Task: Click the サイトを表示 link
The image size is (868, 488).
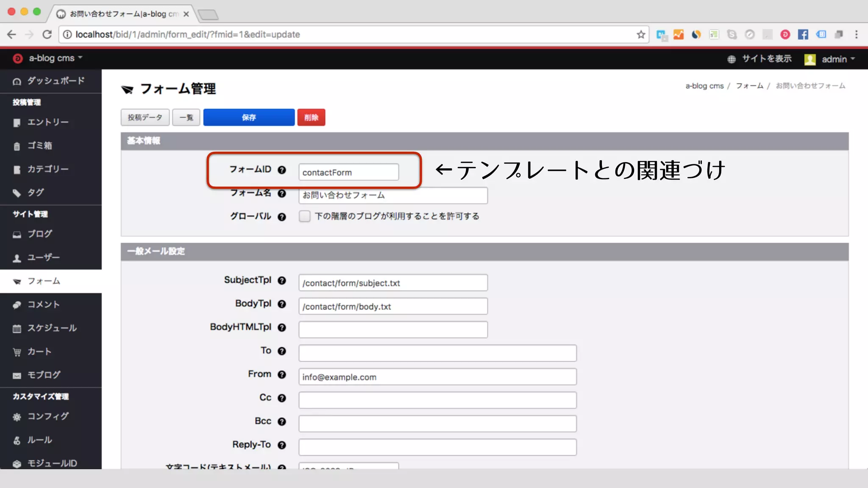Action: (759, 59)
